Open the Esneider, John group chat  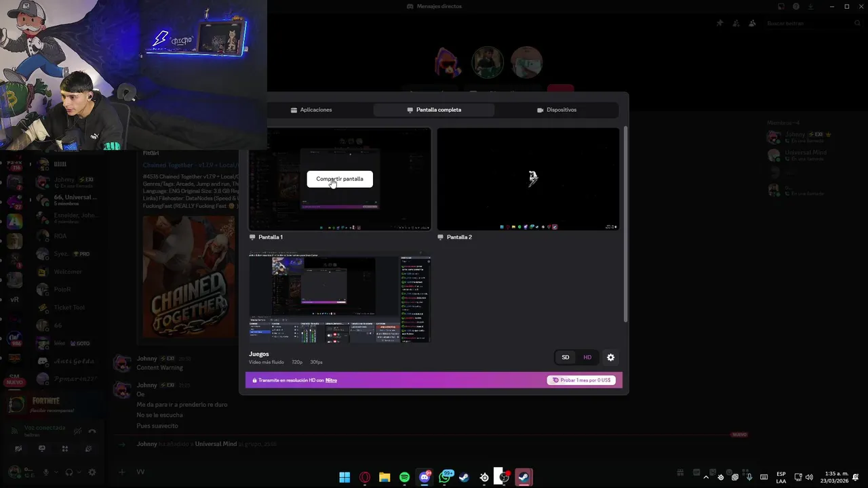coord(68,218)
